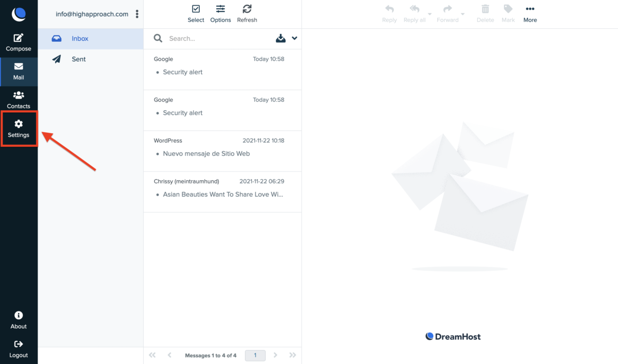Open the Inbox folder
Image resolution: width=618 pixels, height=364 pixels.
pyautogui.click(x=80, y=38)
